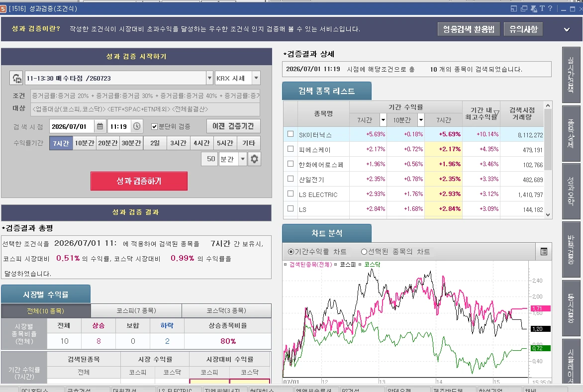Toggle the 분단위 검증 checkbox
The height and width of the screenshot is (392, 583).
point(154,126)
